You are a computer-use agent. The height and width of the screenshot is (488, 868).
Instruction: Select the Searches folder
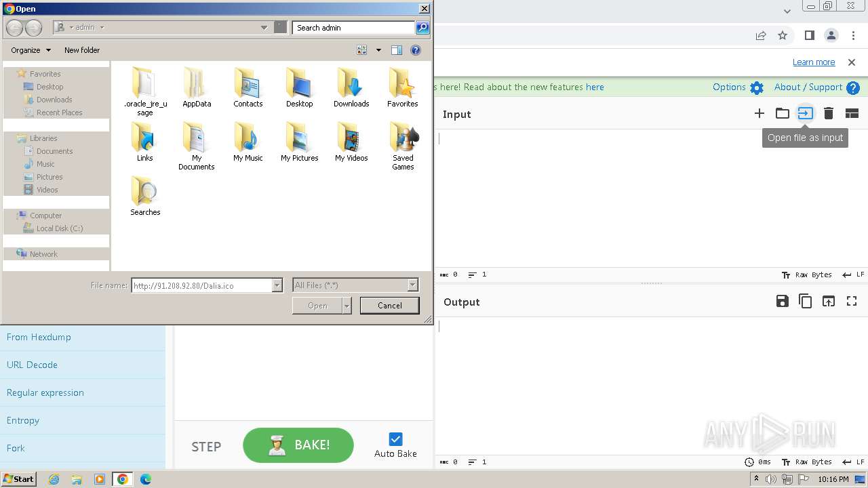point(145,196)
